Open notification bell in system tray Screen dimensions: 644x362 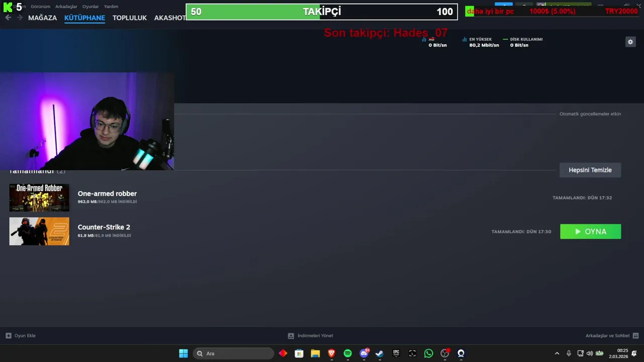click(x=634, y=353)
